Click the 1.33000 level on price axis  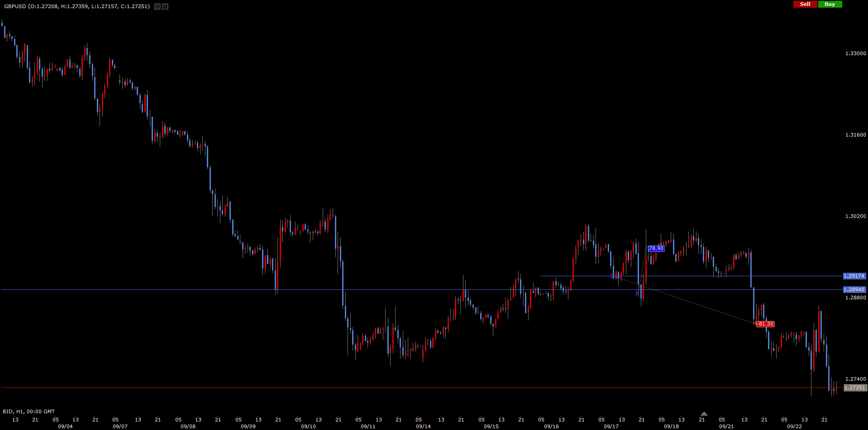(855, 53)
